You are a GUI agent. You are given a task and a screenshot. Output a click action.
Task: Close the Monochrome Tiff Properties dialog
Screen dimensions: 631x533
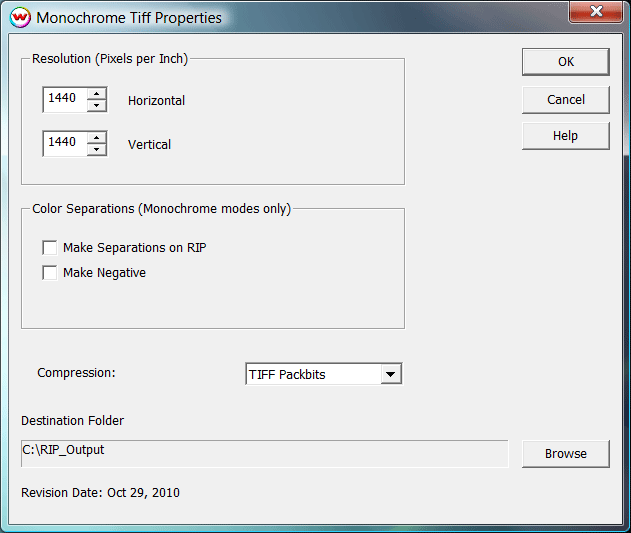pos(597,12)
